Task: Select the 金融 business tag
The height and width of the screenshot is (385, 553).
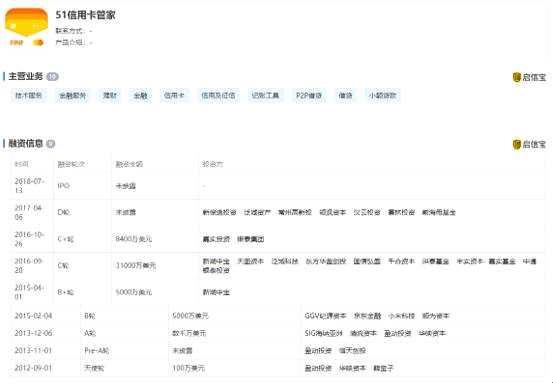Action: coord(140,96)
